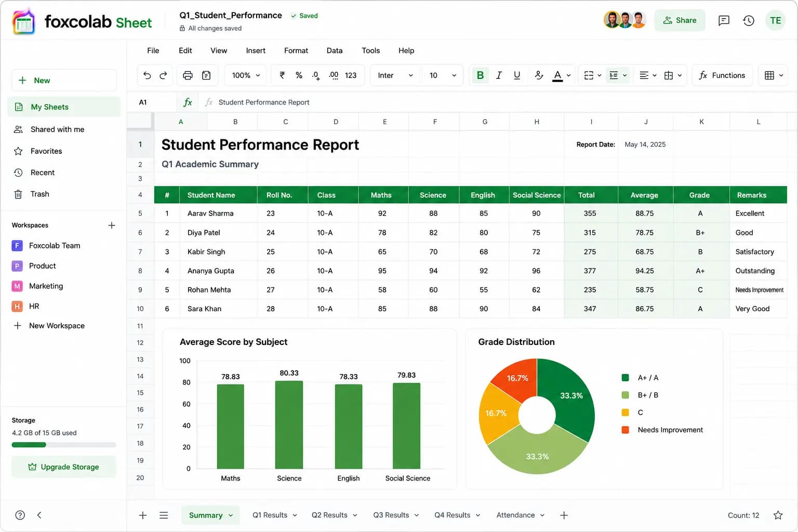Image resolution: width=798 pixels, height=532 pixels.
Task: Open the Summary tab dropdown arrow
Action: [231, 515]
